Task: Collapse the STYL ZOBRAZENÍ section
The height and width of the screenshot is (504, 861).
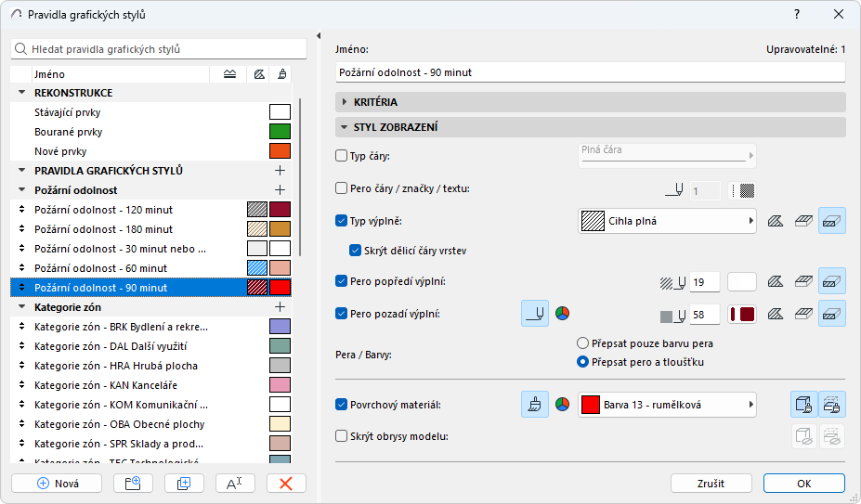Action: [345, 127]
